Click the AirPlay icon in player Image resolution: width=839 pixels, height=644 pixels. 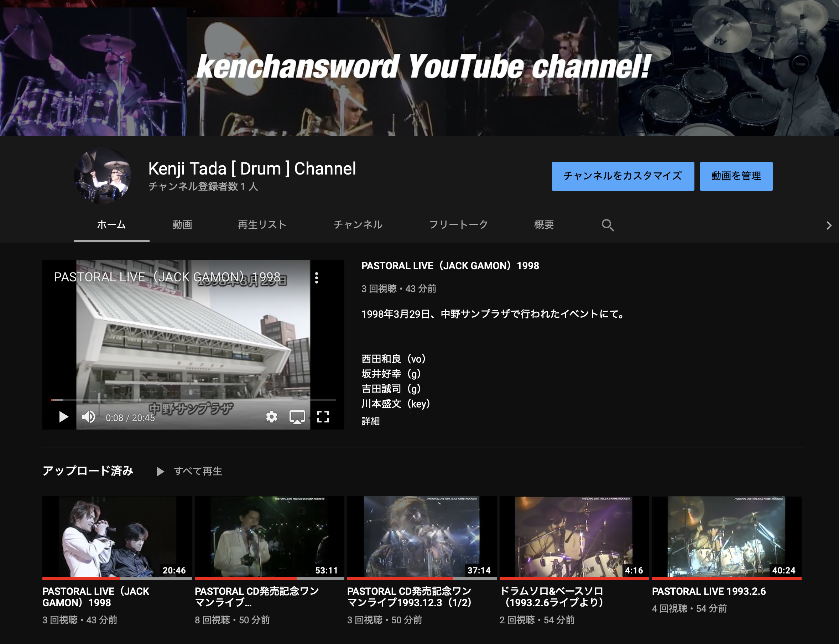(x=297, y=417)
